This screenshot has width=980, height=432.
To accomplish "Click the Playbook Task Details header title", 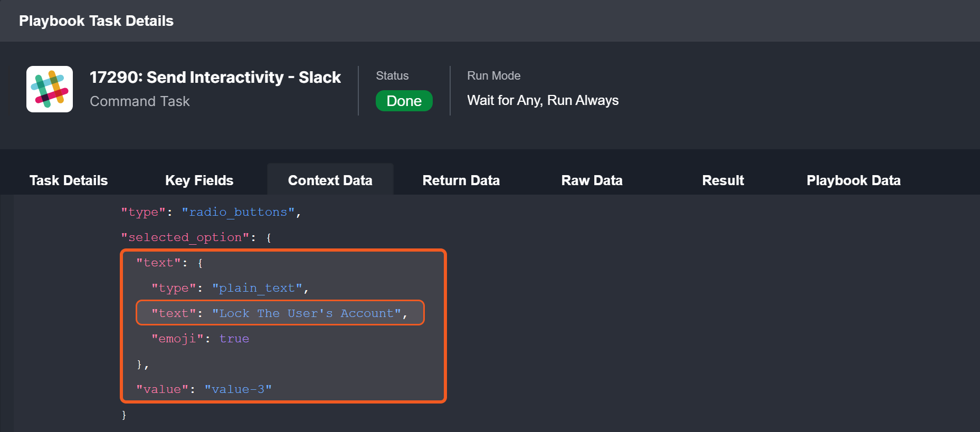I will (x=96, y=21).
